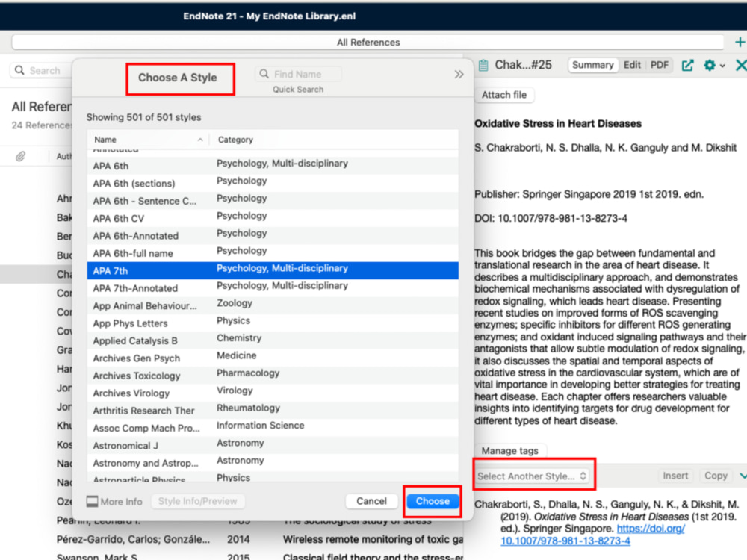Select the Archives Toxicology style
The height and width of the screenshot is (560, 747).
click(x=273, y=376)
